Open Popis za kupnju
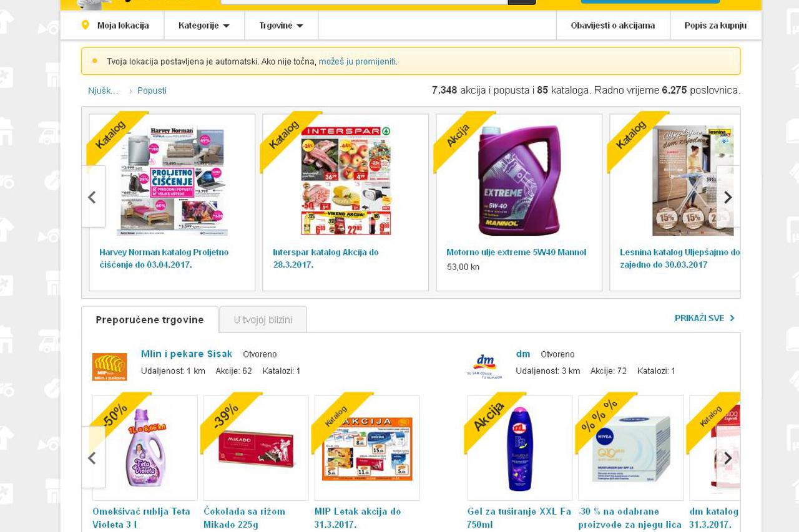The image size is (799, 532). (715, 26)
